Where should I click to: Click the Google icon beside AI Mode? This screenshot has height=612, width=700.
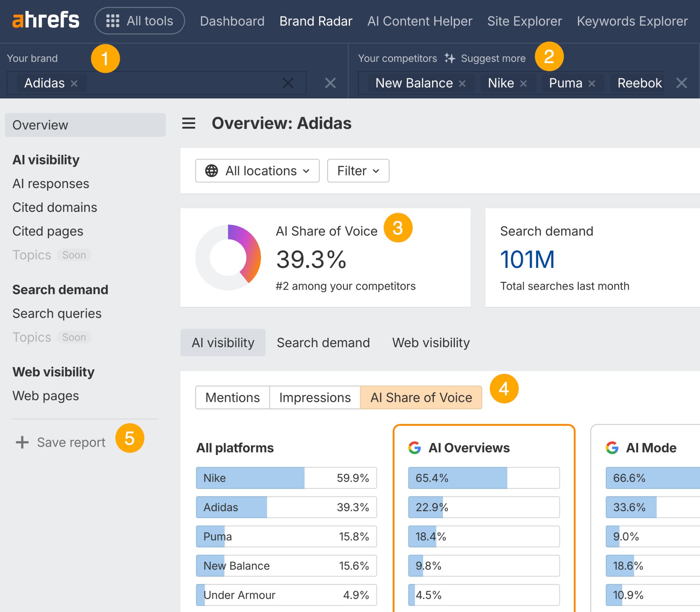611,448
